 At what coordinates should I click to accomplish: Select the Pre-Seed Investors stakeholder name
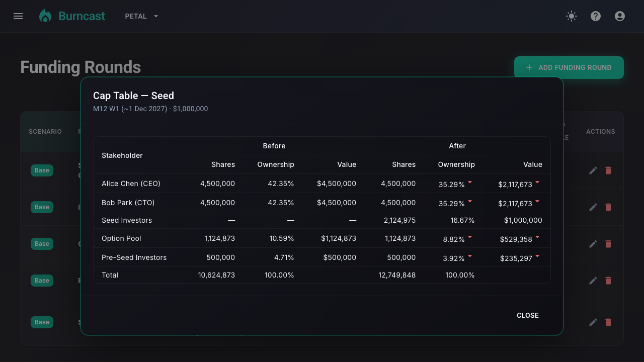click(x=134, y=257)
